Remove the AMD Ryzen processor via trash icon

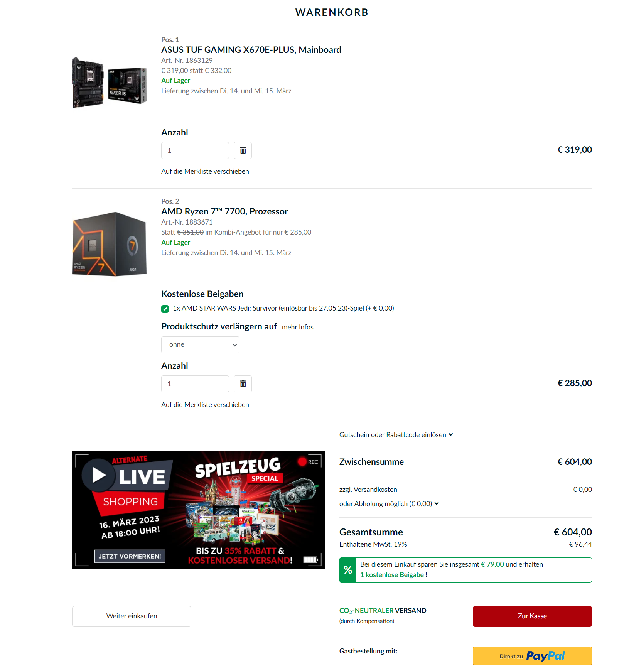[x=243, y=384]
